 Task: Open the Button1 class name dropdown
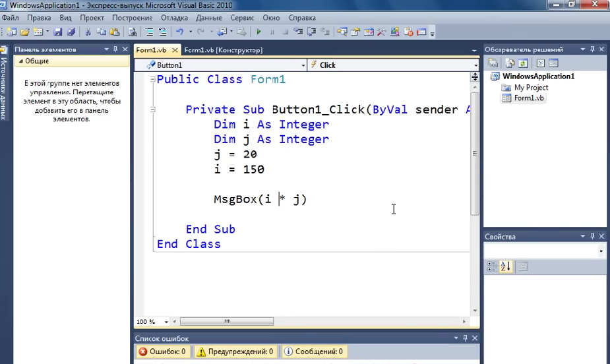pos(303,65)
